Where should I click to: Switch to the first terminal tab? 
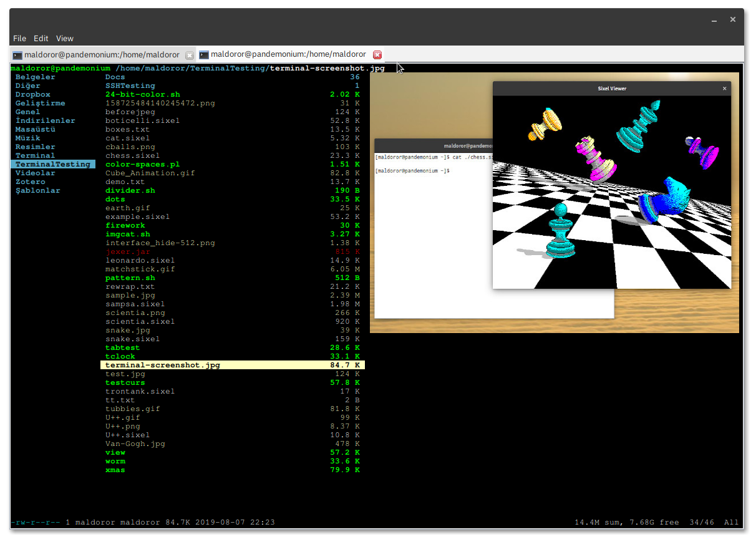coord(100,55)
